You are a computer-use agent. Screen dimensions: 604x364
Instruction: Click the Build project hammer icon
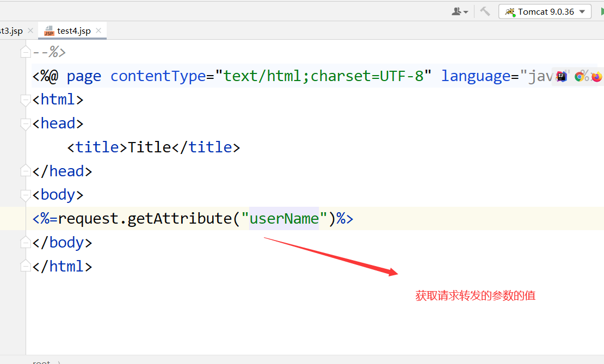tap(485, 11)
